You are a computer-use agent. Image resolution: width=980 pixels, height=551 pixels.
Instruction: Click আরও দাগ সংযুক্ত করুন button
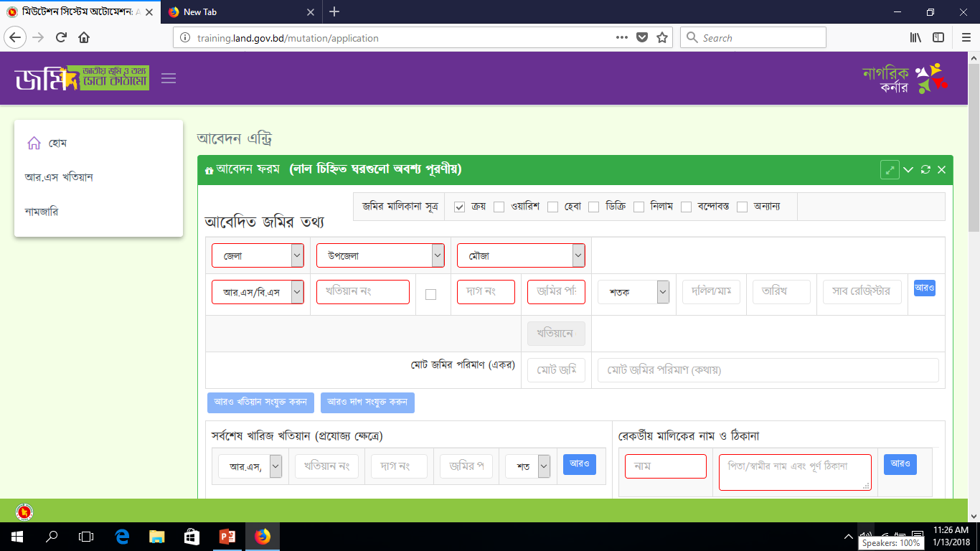click(367, 402)
